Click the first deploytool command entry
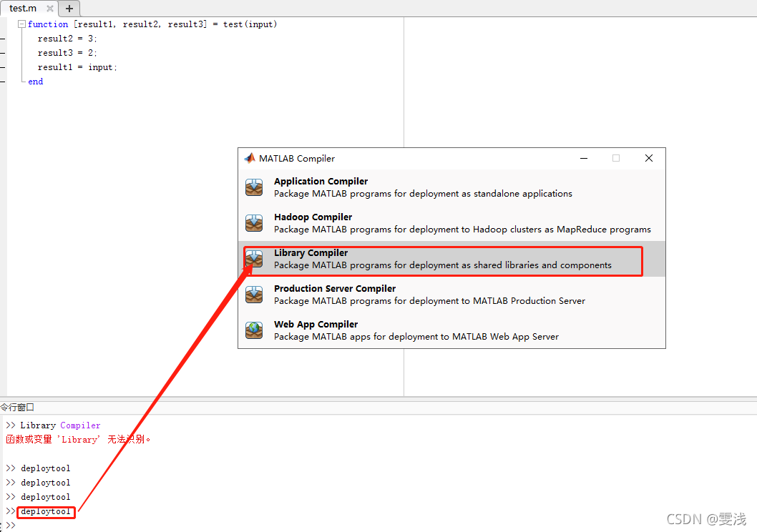This screenshot has width=757, height=532. (x=45, y=468)
